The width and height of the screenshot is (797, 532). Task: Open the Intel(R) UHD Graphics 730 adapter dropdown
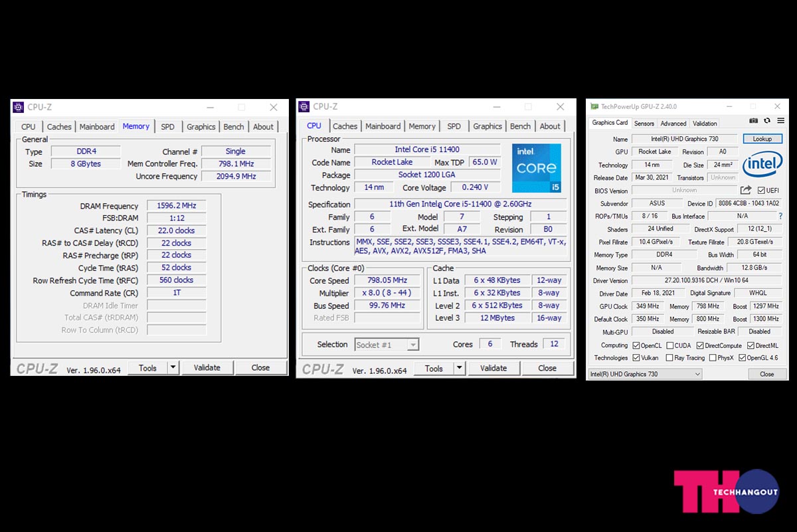tap(645, 374)
